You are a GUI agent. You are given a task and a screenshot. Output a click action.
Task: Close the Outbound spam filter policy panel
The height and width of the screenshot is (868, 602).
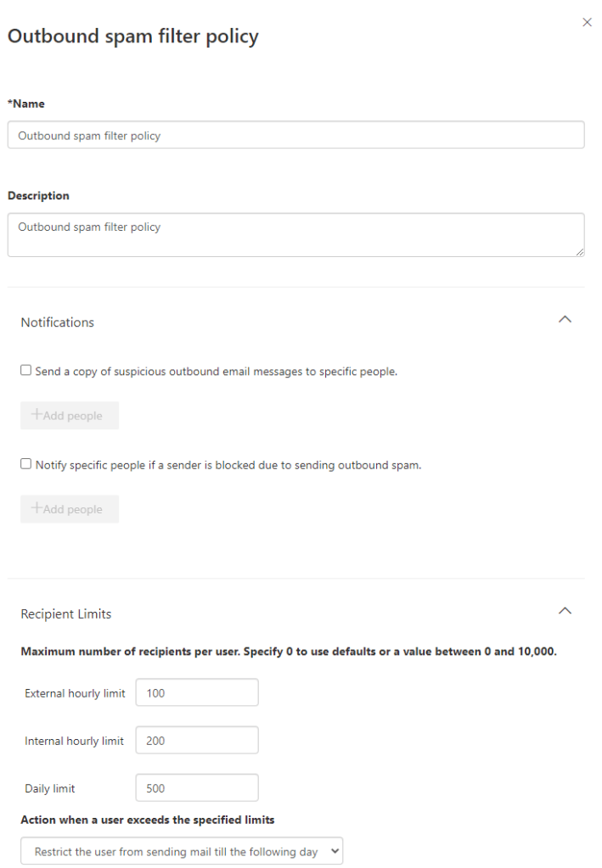tap(587, 23)
